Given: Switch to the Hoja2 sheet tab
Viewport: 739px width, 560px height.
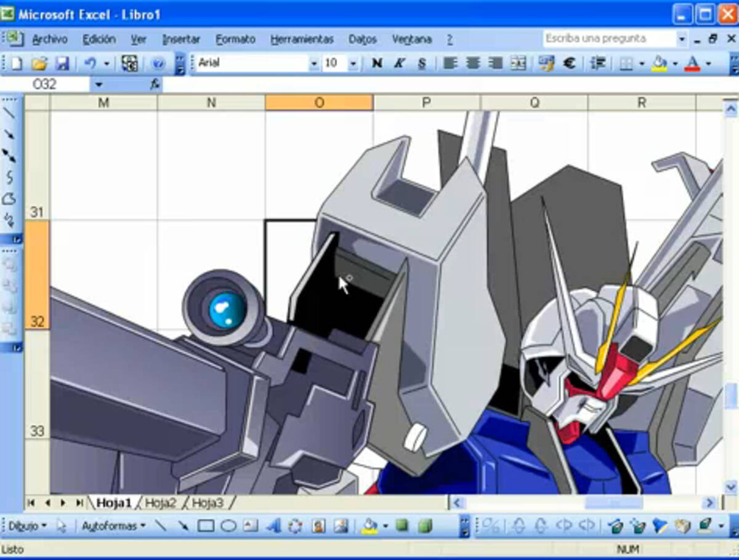Looking at the screenshot, I should (x=160, y=503).
